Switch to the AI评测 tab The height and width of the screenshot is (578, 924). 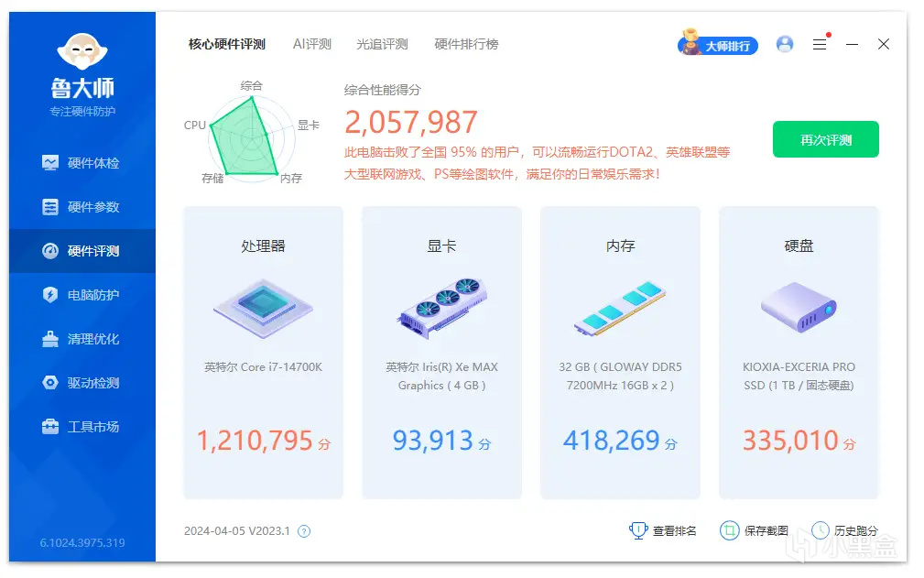pos(311,44)
